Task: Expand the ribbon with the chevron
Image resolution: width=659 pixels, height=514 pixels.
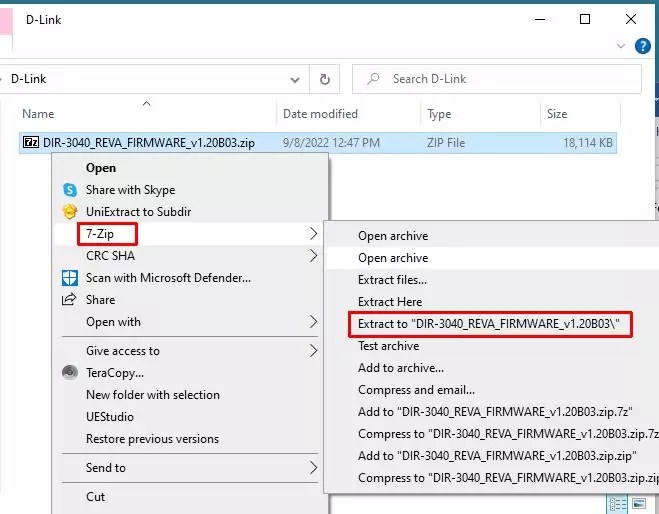Action: [x=621, y=46]
